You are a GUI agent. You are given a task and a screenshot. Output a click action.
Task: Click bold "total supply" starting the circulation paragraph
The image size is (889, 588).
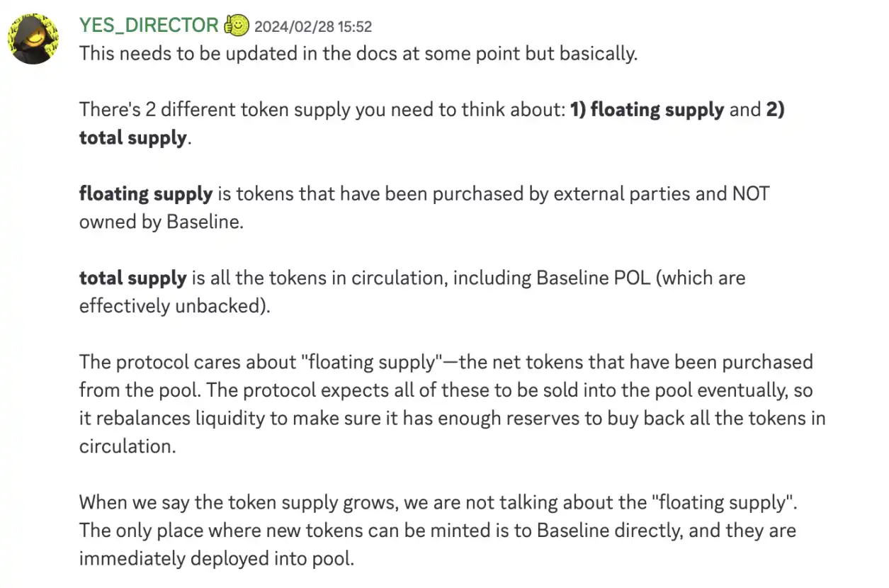pos(132,278)
